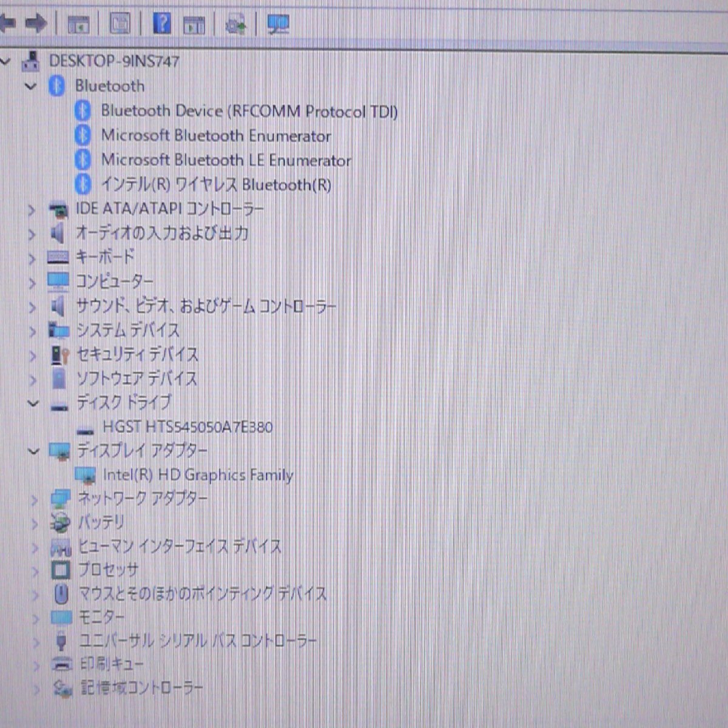Expand サウンド、ビデオ、およびゲーム コントローラー
Image resolution: width=728 pixels, height=728 pixels.
[x=33, y=307]
